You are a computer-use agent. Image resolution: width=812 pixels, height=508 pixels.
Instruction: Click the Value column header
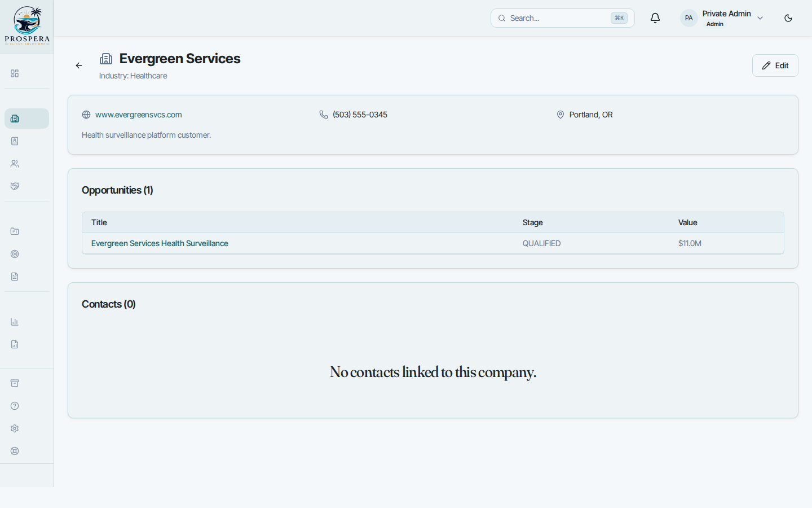click(687, 222)
